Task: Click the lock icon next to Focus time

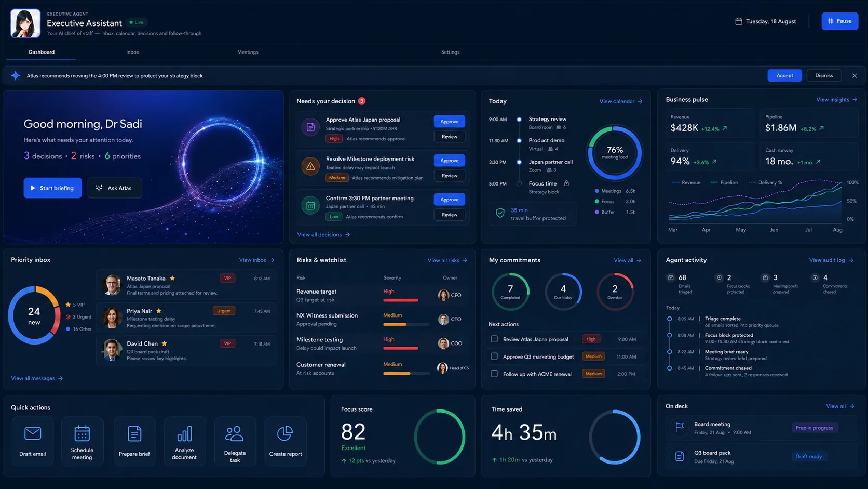Action: [566, 183]
